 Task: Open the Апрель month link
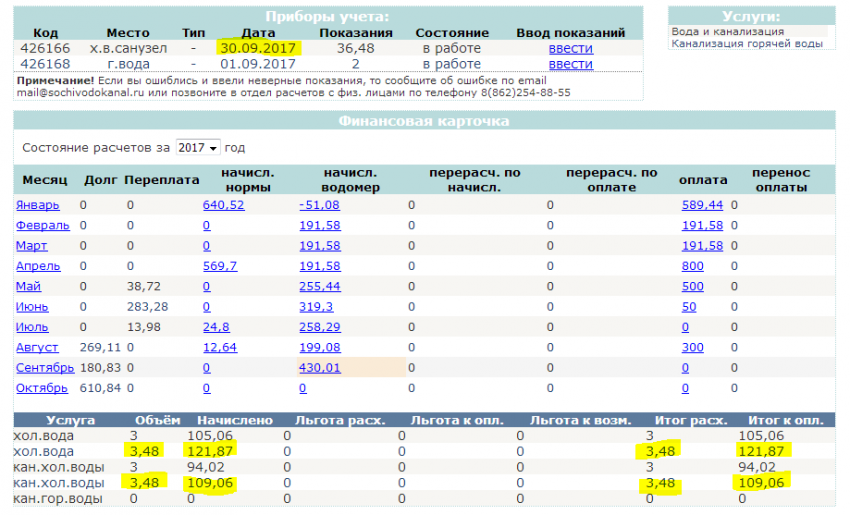coord(38,266)
